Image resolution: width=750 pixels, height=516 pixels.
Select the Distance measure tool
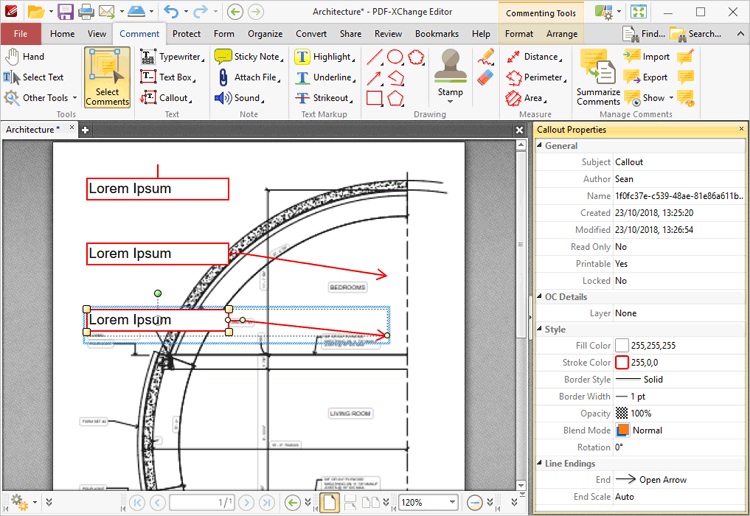tap(533, 56)
